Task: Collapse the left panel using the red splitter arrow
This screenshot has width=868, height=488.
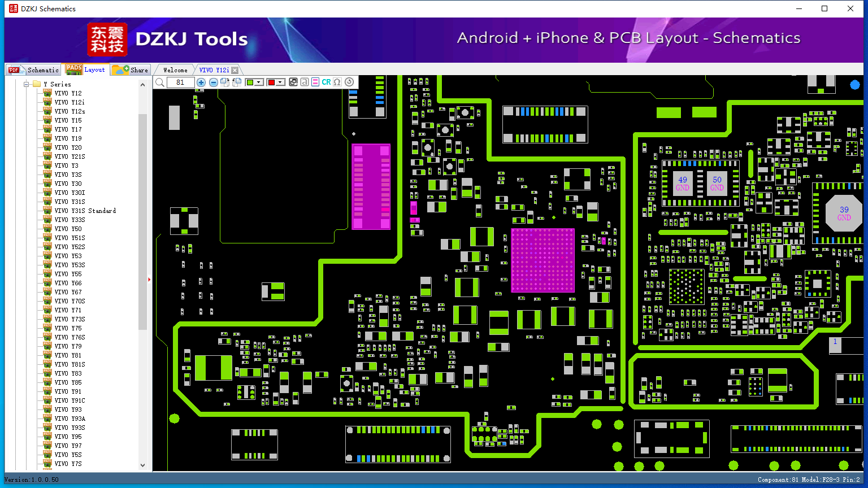Action: pos(149,279)
